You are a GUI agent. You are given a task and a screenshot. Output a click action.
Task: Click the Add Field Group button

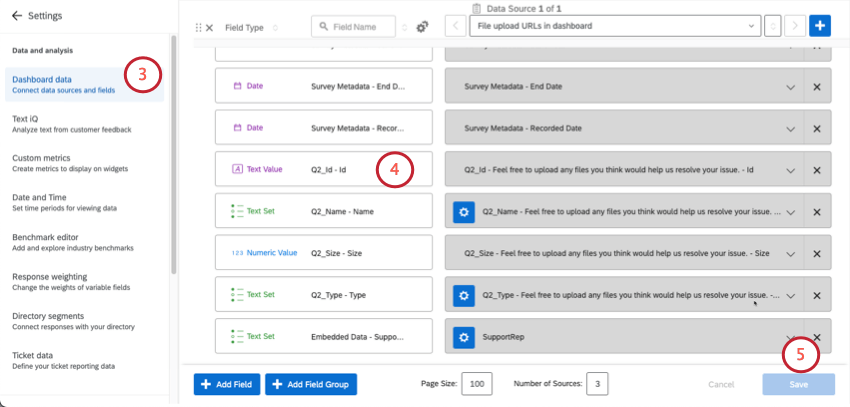pyautogui.click(x=310, y=384)
